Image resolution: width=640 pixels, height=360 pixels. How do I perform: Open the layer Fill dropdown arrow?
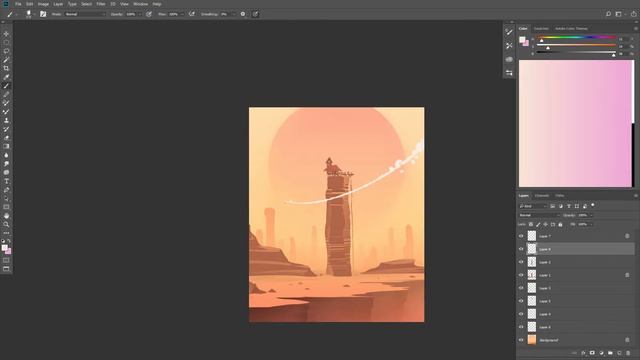click(591, 224)
